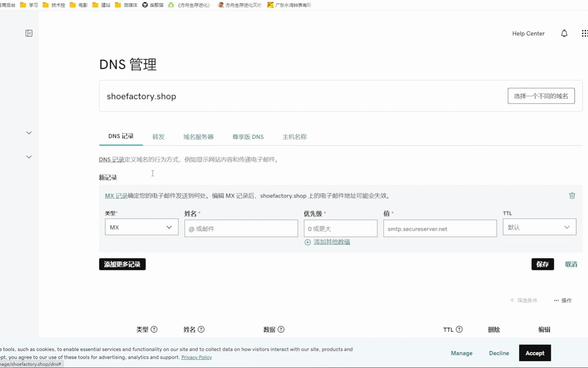This screenshot has height=368, width=588.
Task: Decline cookies in the banner
Action: tap(499, 353)
